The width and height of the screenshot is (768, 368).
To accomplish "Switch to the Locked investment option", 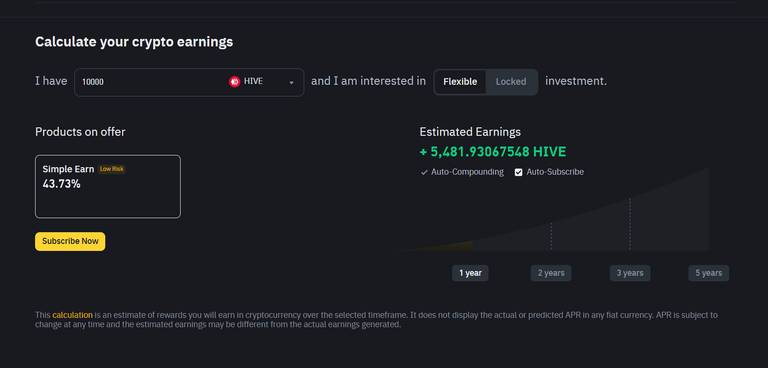I will click(x=511, y=82).
